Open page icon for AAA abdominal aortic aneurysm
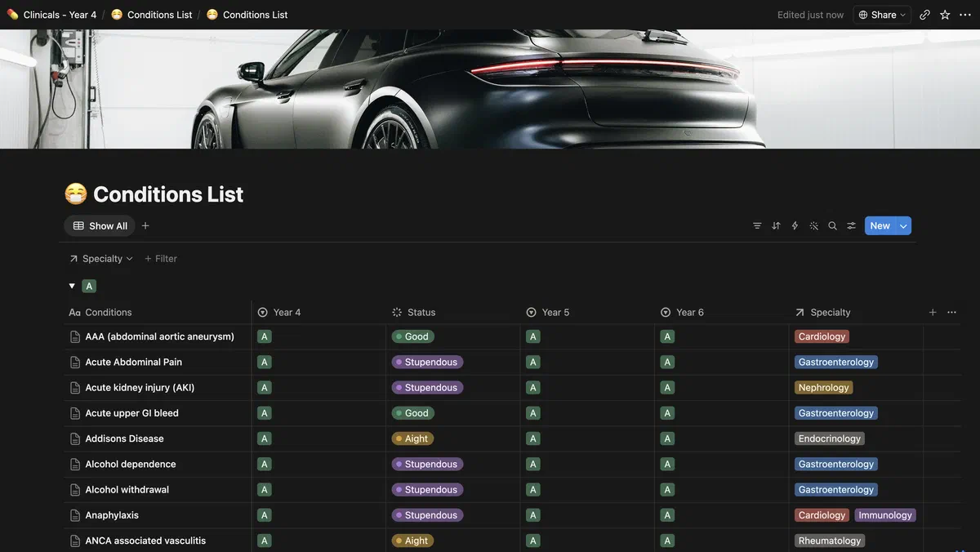980x552 pixels. click(75, 336)
